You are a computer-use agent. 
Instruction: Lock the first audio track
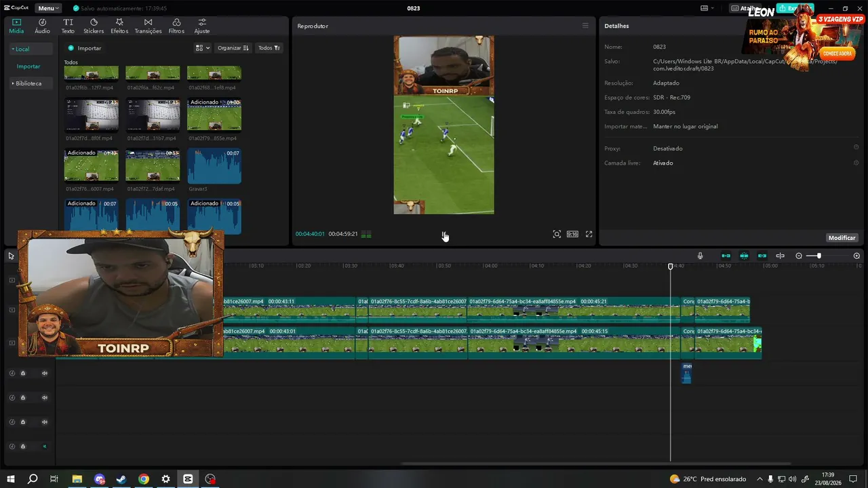tap(22, 373)
